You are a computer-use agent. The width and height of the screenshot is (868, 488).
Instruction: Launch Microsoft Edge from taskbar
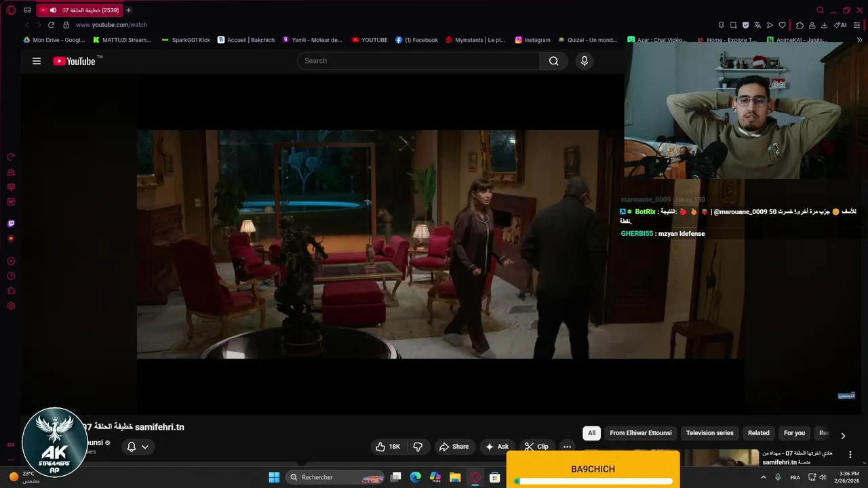[416, 477]
